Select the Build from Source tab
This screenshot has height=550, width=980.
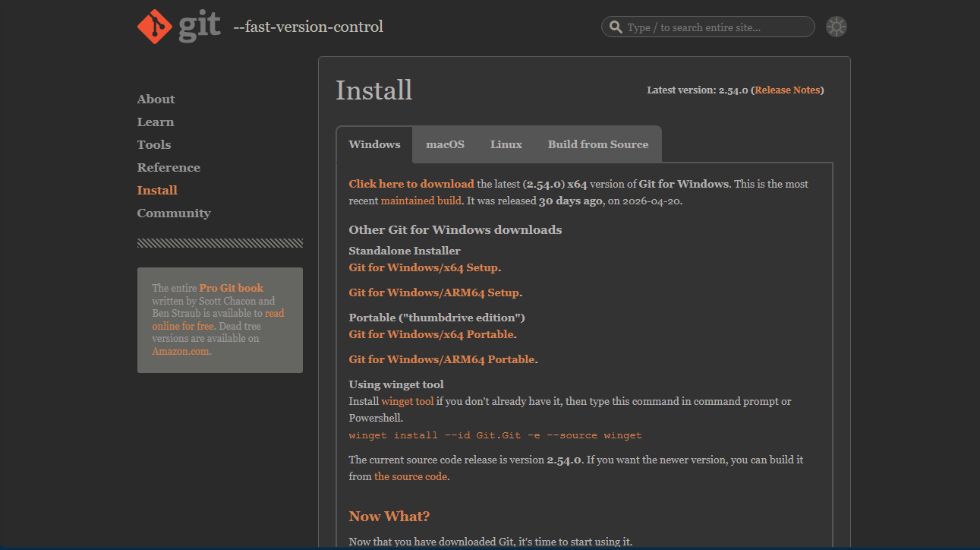598,144
